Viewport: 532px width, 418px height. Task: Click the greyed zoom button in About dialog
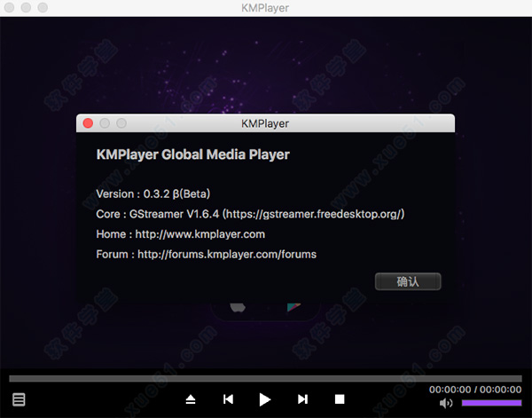(x=121, y=123)
